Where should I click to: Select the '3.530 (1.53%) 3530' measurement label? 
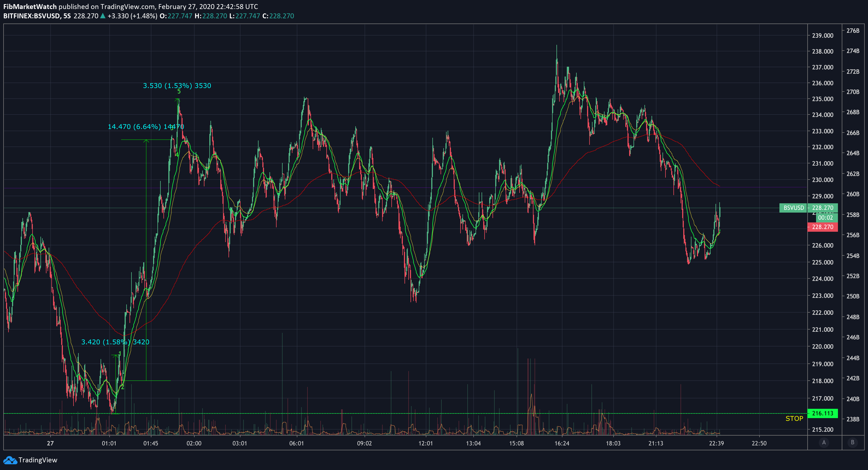pyautogui.click(x=177, y=86)
